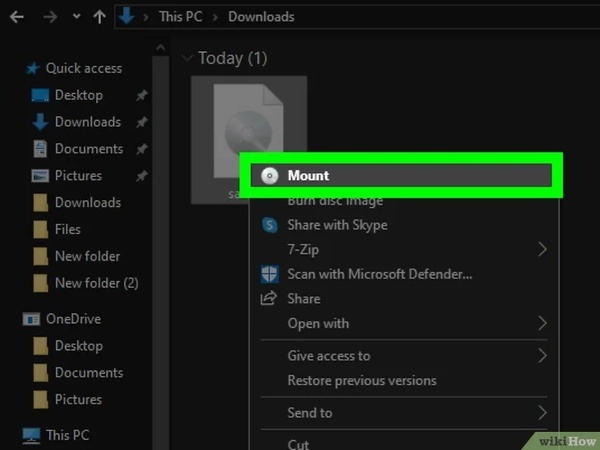Click pin icon next to Documents
Screen dimensions: 600x450
[x=142, y=149]
